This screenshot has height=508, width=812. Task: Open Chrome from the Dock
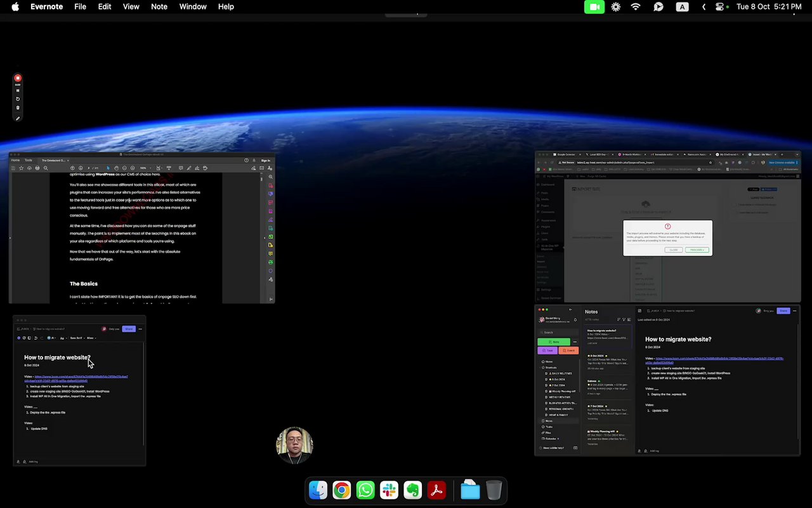[x=341, y=490]
